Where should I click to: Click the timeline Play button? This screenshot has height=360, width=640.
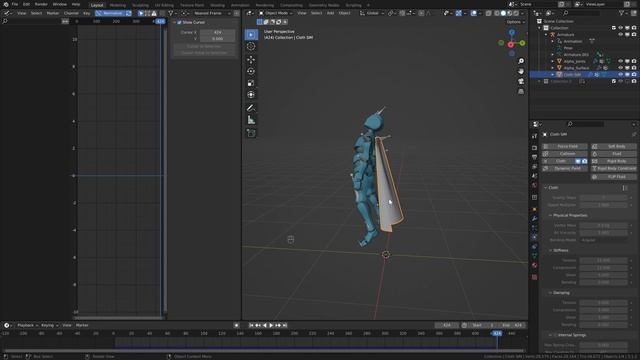click(x=271, y=325)
